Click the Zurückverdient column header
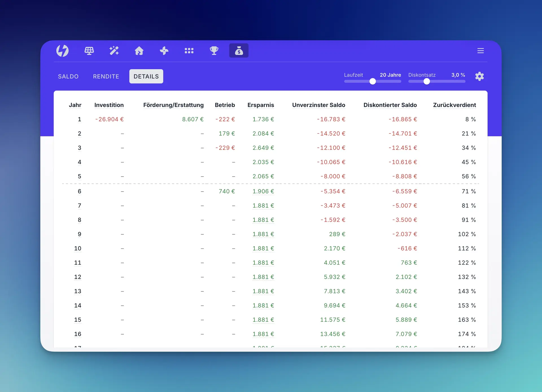Screen dimensions: 542x392 point(454,105)
